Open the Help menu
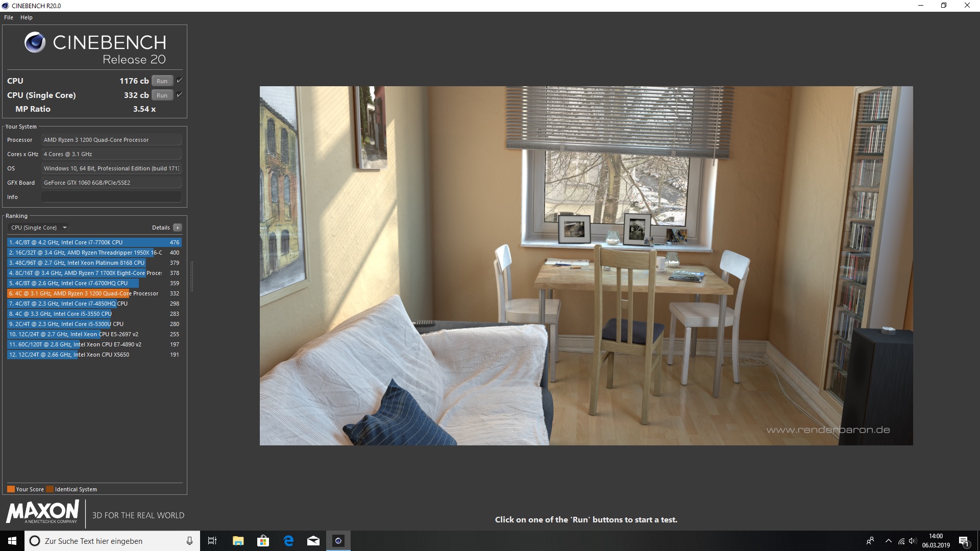This screenshot has width=980, height=551. coord(27,17)
